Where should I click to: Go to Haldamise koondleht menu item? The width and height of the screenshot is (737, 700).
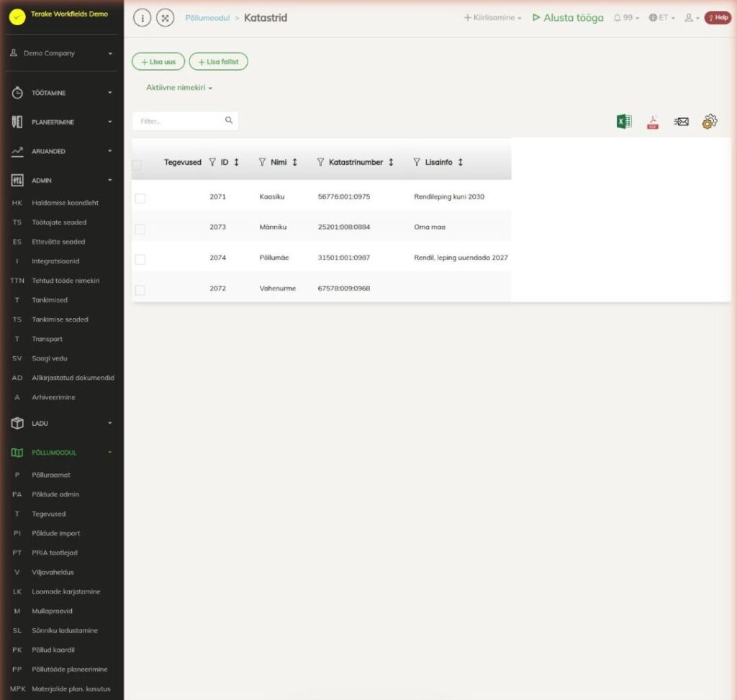[x=65, y=203]
